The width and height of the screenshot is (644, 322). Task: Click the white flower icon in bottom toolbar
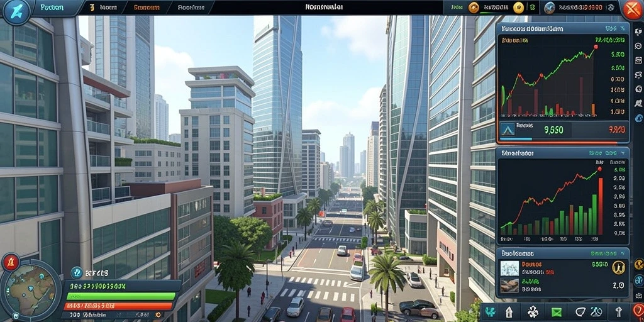533,312
